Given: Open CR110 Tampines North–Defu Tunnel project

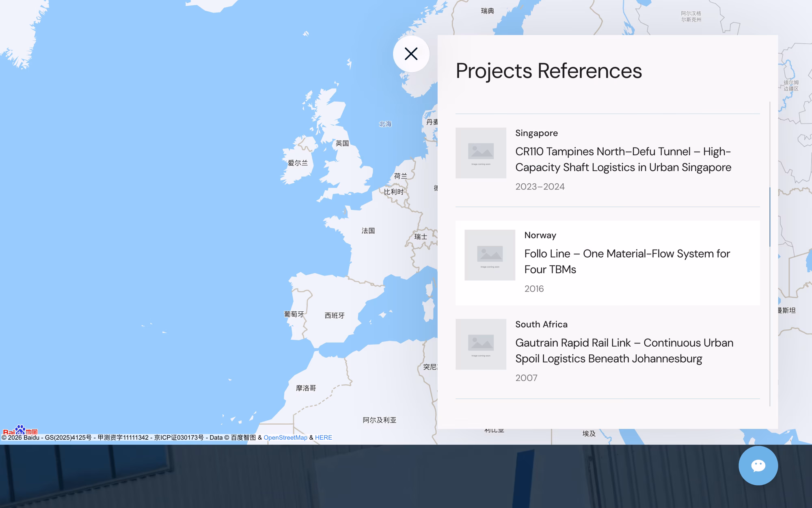Looking at the screenshot, I should coord(623,159).
